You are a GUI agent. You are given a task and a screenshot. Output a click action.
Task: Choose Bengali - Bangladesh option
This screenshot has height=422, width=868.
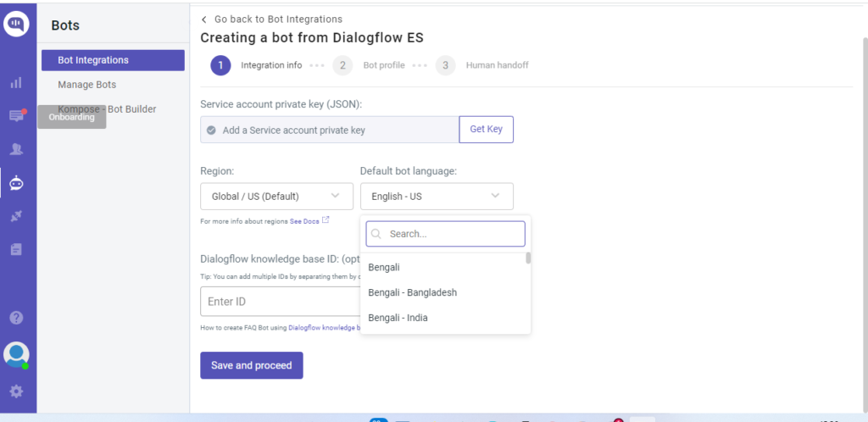pyautogui.click(x=444, y=292)
